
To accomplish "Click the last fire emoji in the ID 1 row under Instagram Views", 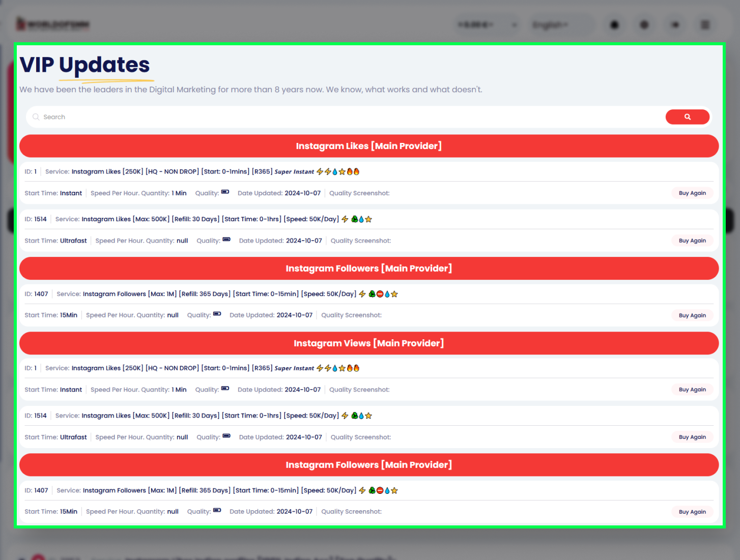I will (357, 368).
